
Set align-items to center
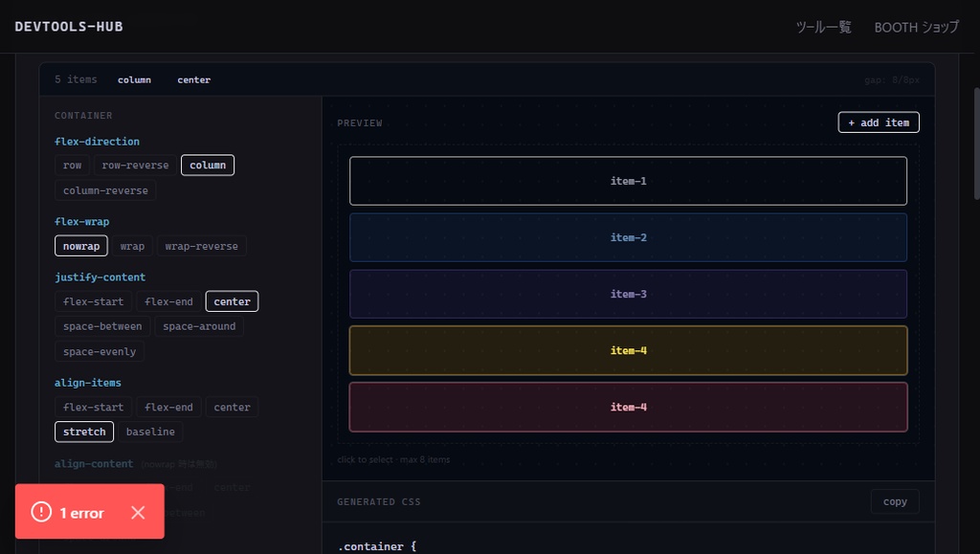click(x=232, y=408)
